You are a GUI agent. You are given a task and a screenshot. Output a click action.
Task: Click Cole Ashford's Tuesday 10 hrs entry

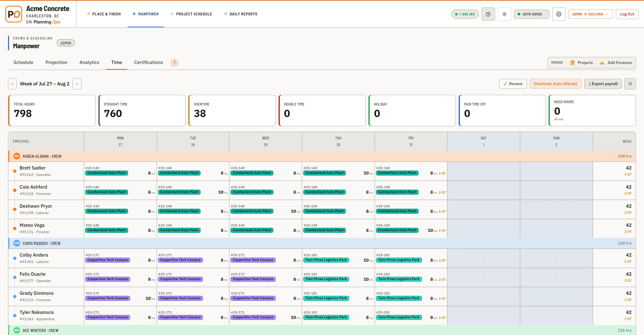(x=223, y=192)
